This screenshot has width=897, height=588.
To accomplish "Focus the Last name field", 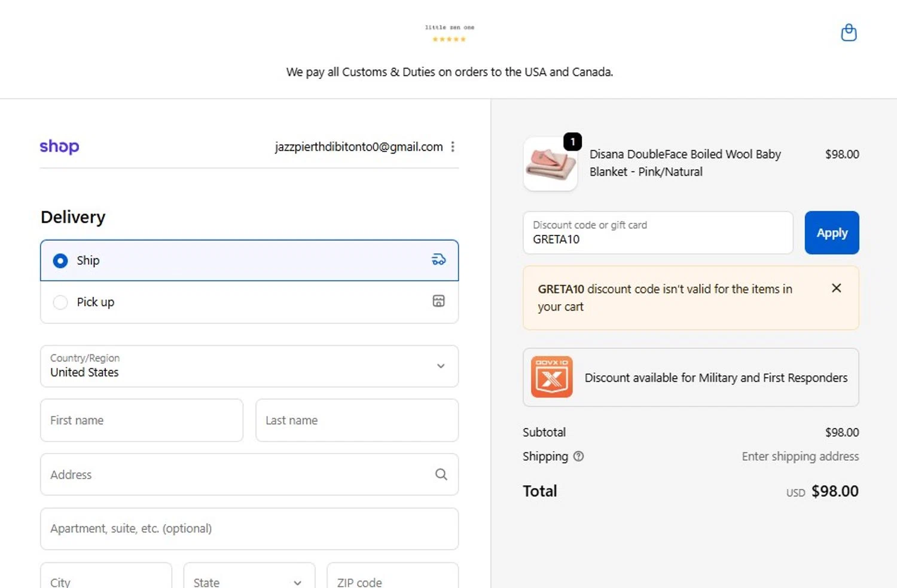I will [357, 420].
